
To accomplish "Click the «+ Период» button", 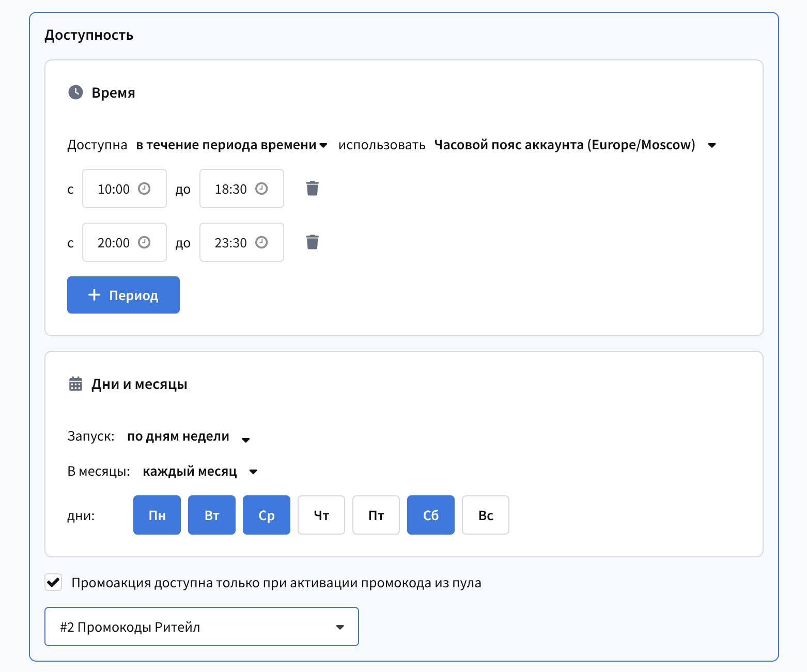I will click(123, 295).
